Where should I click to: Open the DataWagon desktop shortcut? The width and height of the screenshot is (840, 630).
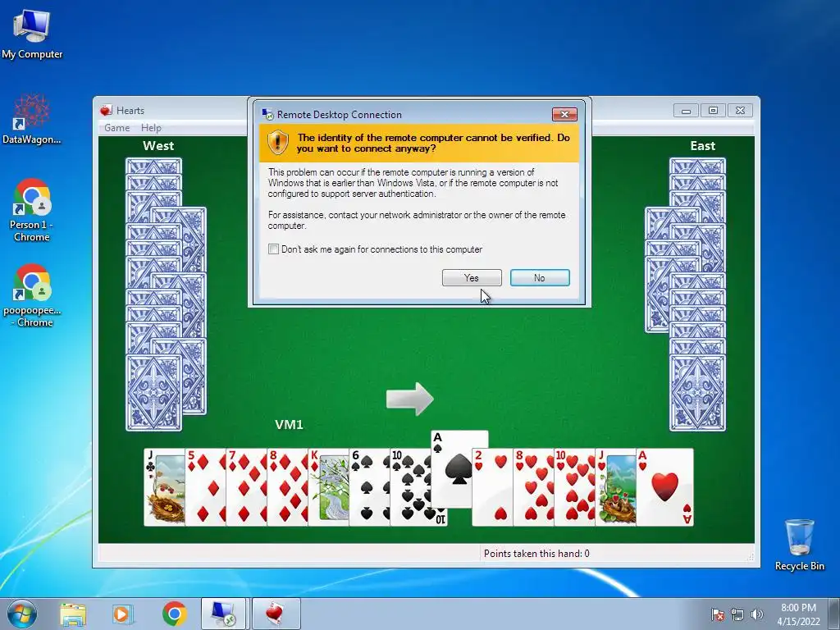[32, 119]
